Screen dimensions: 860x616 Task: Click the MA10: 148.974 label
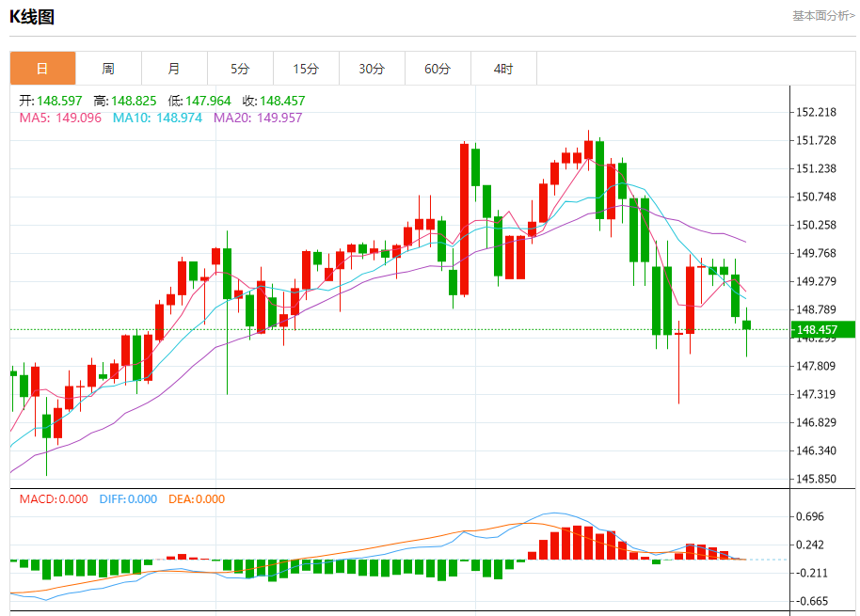[x=157, y=118]
